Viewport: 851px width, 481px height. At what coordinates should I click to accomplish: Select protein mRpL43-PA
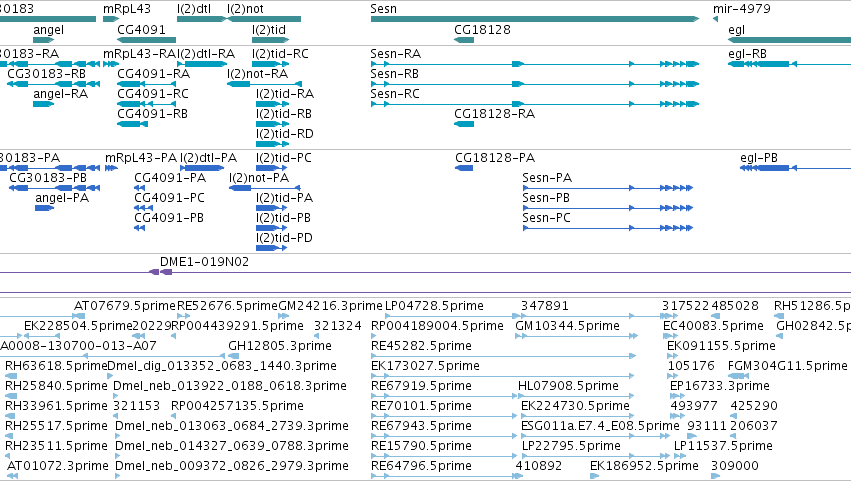pos(111,168)
